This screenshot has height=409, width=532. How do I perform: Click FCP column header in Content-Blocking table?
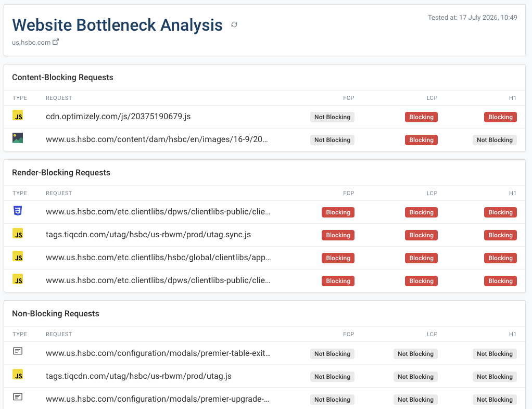pyautogui.click(x=348, y=98)
